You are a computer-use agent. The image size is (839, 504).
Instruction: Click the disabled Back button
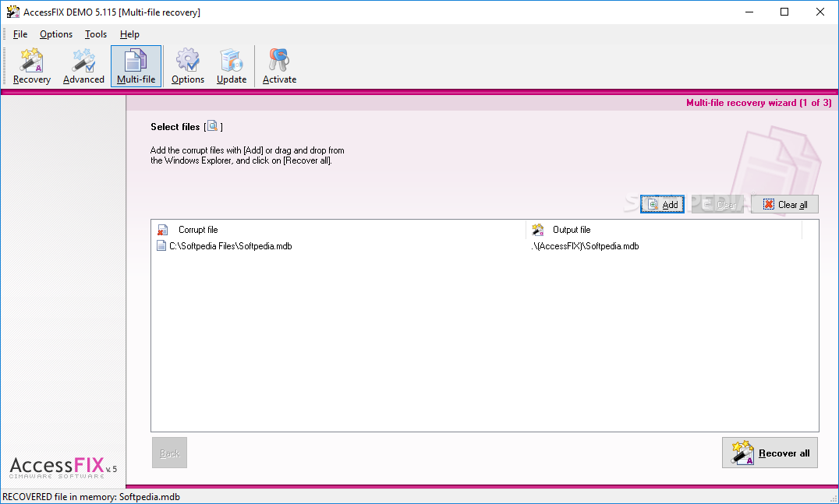click(x=170, y=453)
